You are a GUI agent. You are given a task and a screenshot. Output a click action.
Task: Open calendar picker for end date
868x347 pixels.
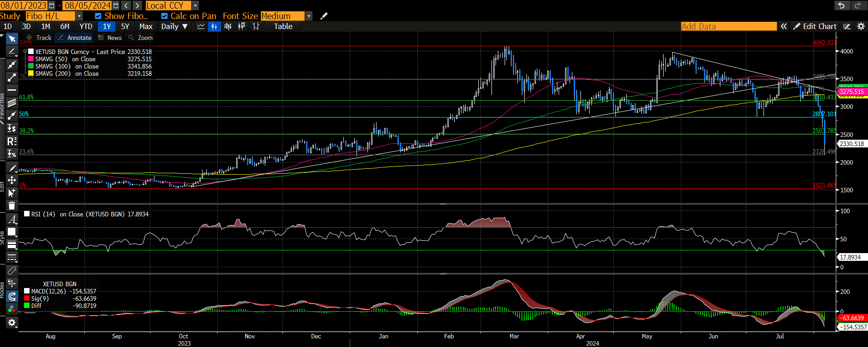[115, 5]
